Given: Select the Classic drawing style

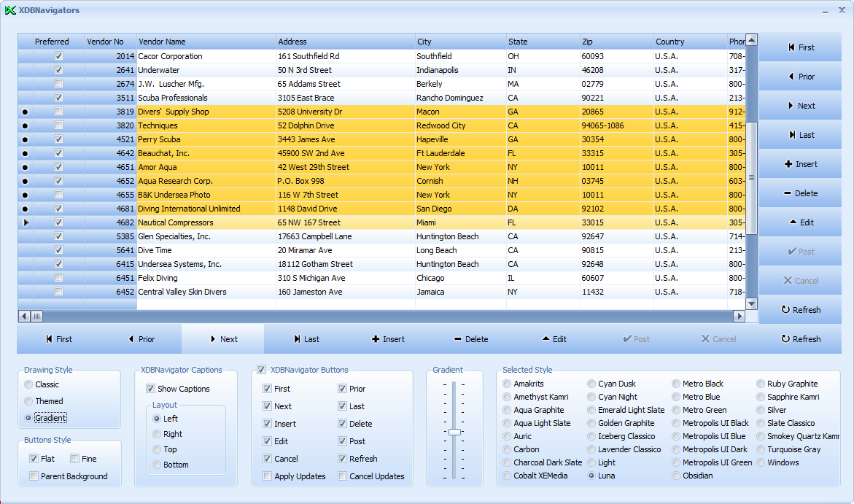Looking at the screenshot, I should [28, 384].
